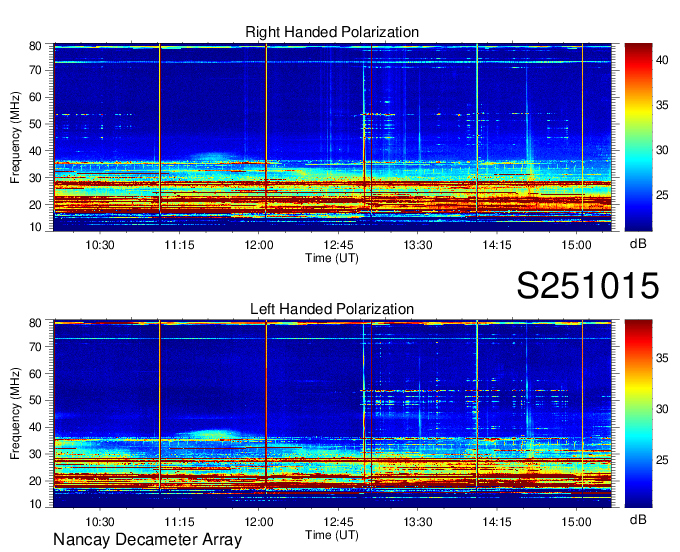
Task: Click the bottom plot's color scale bar
Action: [638, 413]
